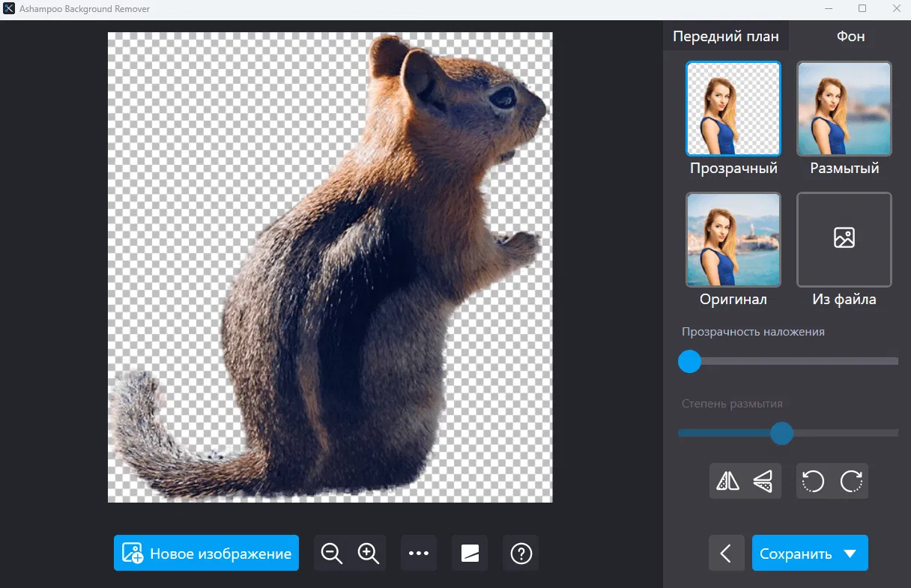Image resolution: width=911 pixels, height=588 pixels.
Task: Select the Размытый background option
Action: [x=844, y=109]
